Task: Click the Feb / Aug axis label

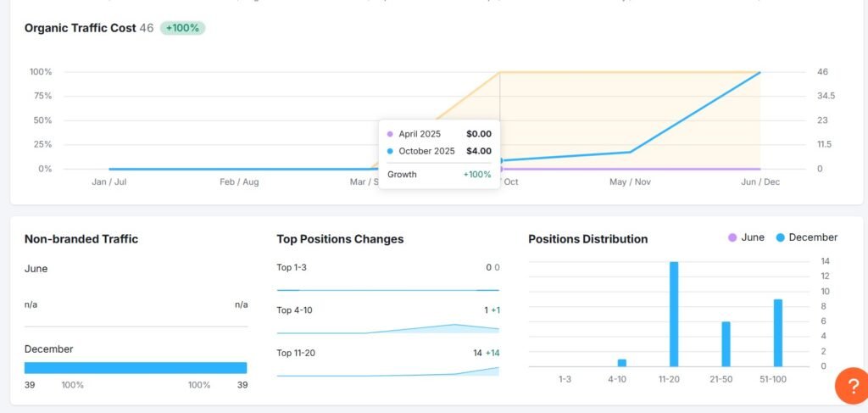Action: coord(239,181)
